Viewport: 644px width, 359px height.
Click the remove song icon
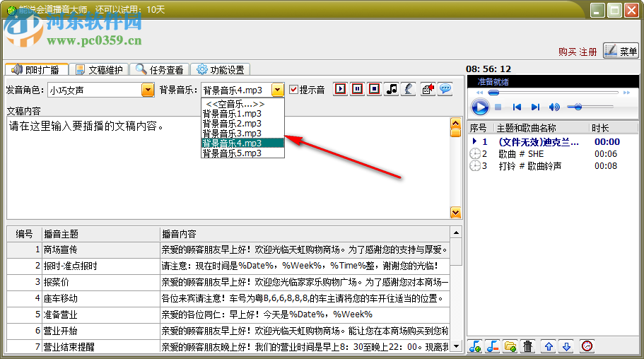coord(493,346)
